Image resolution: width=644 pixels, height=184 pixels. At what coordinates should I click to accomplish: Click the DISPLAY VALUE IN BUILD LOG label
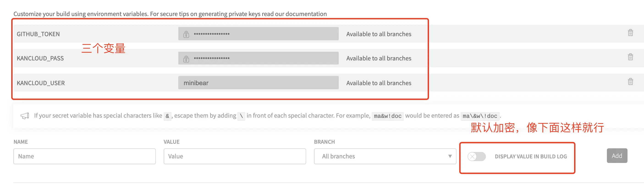coord(531,157)
